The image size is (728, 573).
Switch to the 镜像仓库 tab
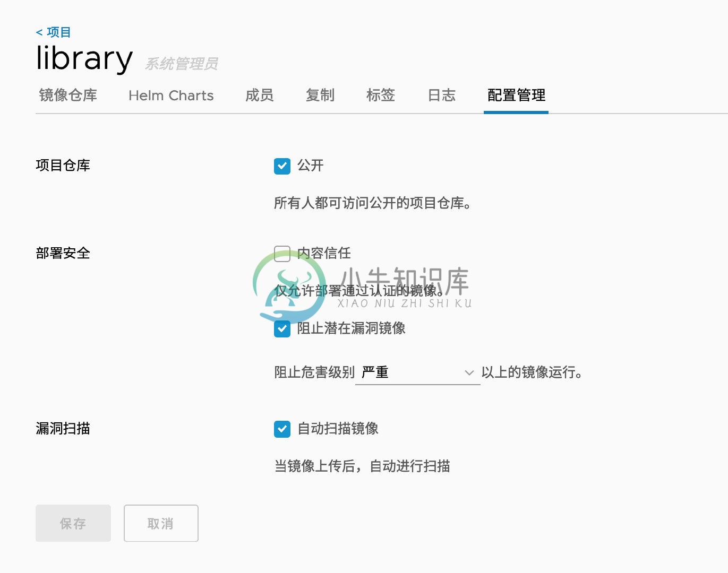(68, 95)
